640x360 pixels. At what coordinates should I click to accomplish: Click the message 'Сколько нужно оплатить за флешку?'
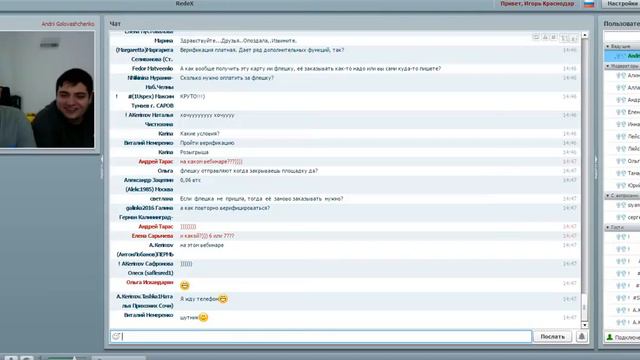click(x=227, y=78)
